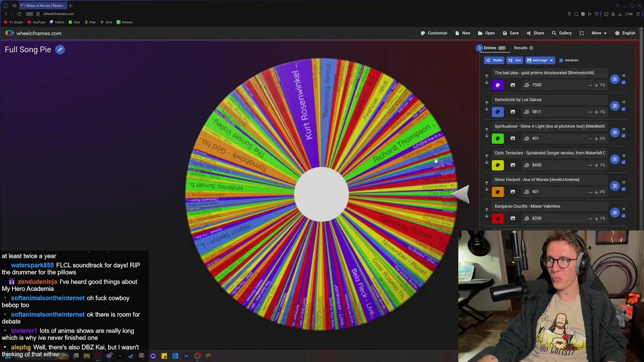Open a saved wheel
This screenshot has height=362, width=644.
click(x=486, y=33)
